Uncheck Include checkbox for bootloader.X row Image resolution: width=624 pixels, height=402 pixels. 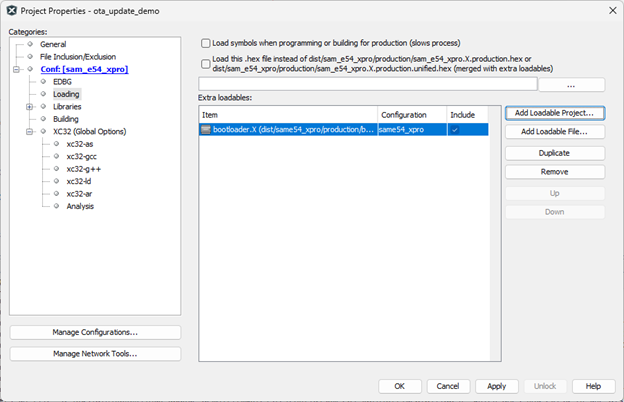pos(453,129)
